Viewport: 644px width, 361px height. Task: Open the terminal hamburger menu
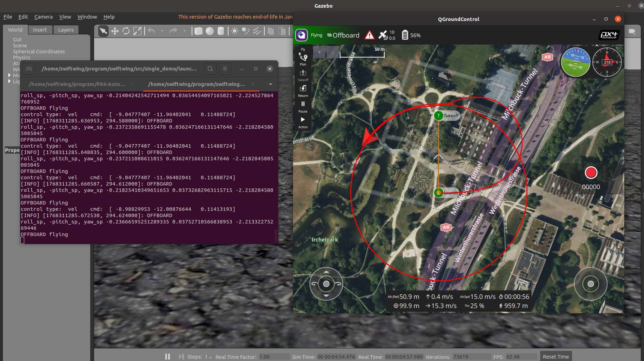225,69
